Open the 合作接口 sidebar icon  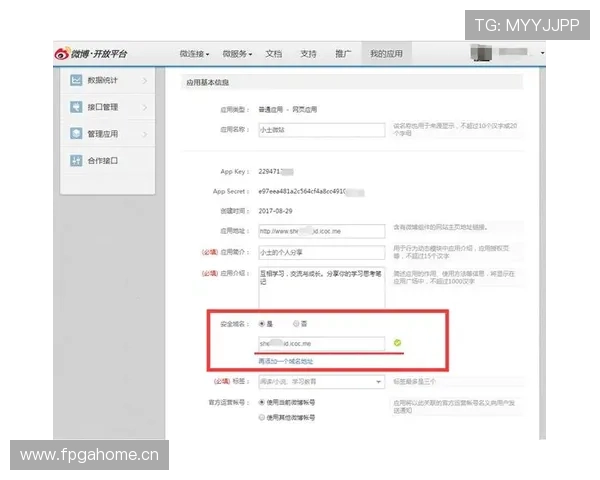(x=76, y=160)
